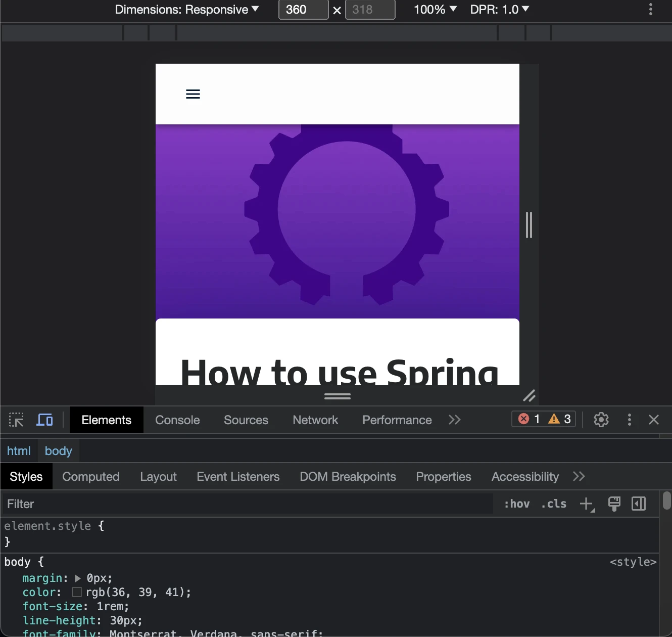This screenshot has width=672, height=637.
Task: Select the Properties sidebar tab
Action: coord(444,476)
